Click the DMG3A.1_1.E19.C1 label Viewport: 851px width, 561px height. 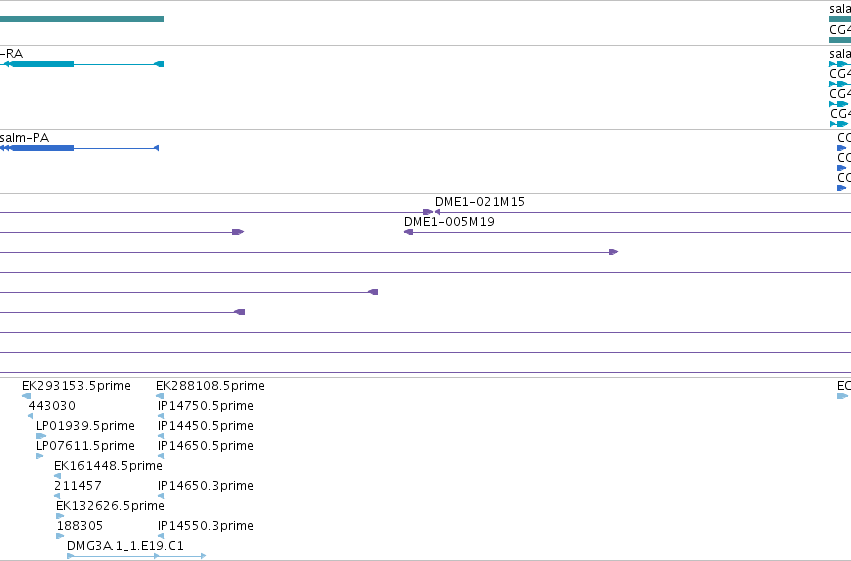click(125, 546)
